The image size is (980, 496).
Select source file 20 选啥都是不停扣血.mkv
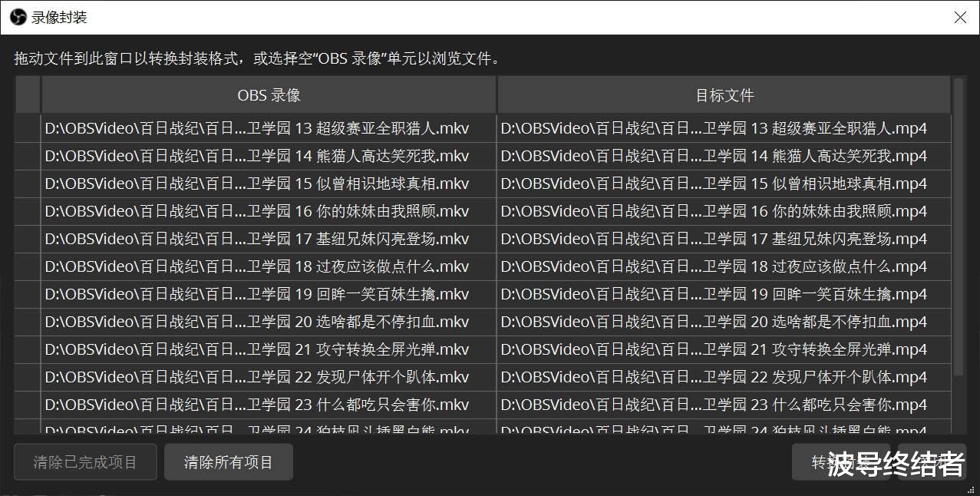click(x=269, y=322)
